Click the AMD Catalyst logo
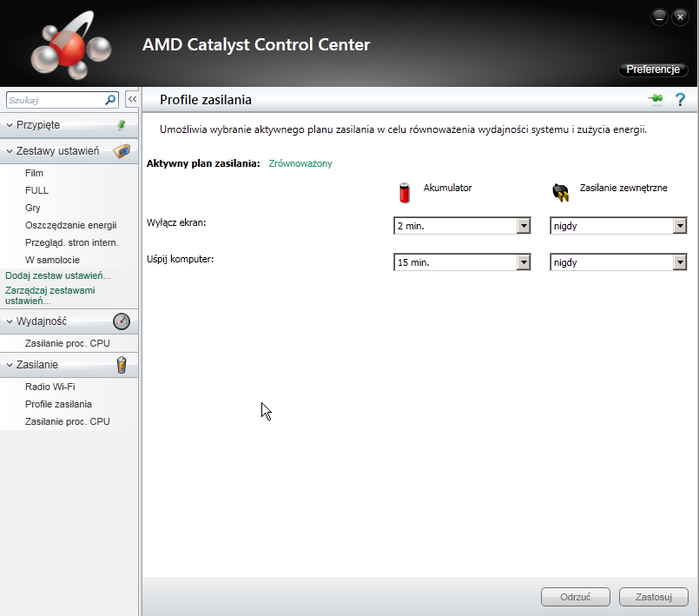This screenshot has width=699, height=616. (71, 45)
